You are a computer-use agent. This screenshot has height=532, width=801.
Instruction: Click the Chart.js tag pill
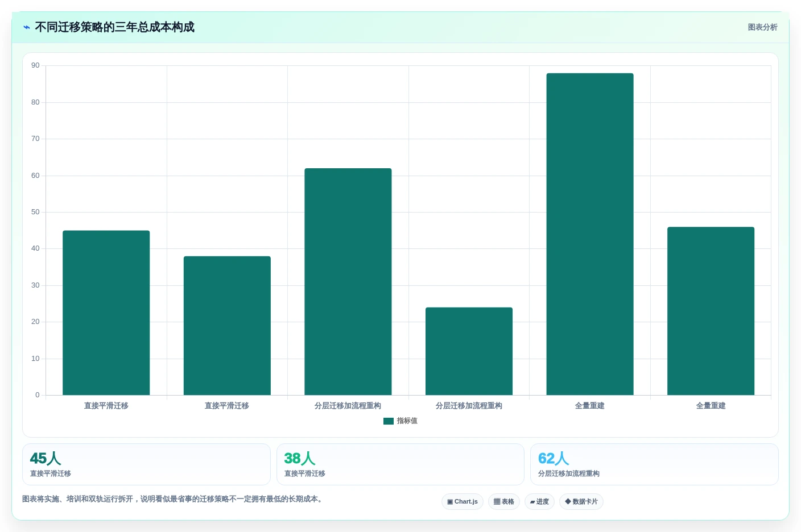463,501
